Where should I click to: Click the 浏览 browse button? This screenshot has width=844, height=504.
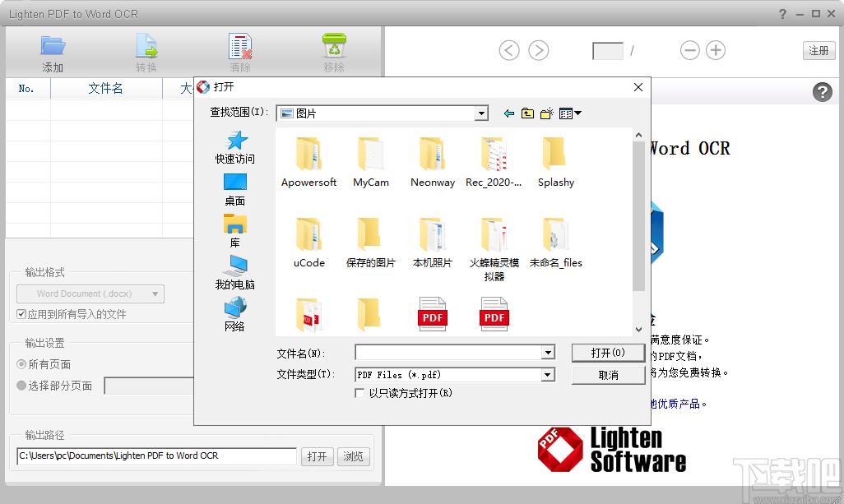(353, 456)
